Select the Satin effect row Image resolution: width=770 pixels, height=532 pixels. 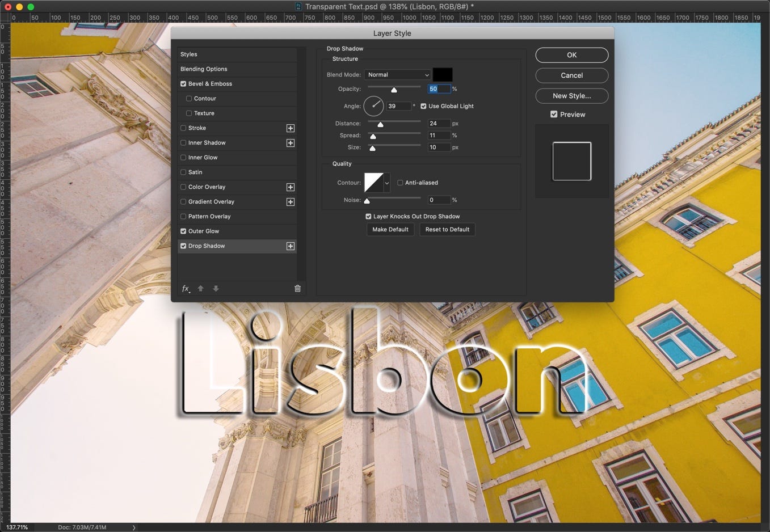click(237, 172)
